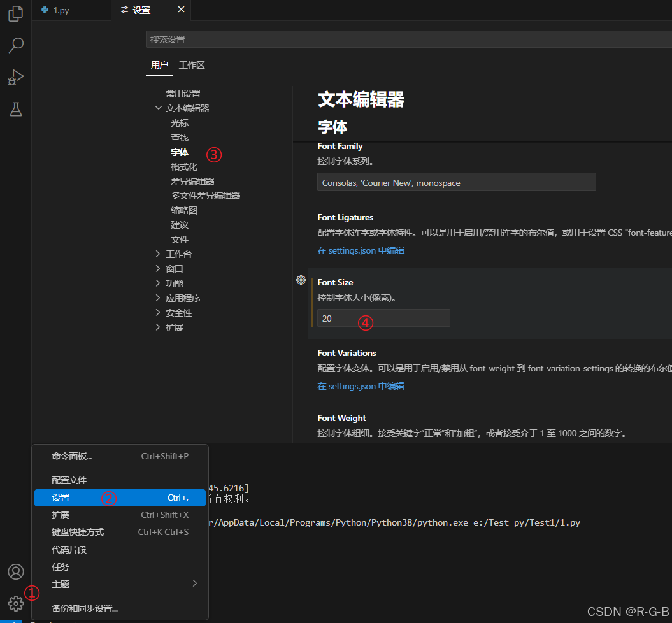Click the Font Family setting title

340,146
